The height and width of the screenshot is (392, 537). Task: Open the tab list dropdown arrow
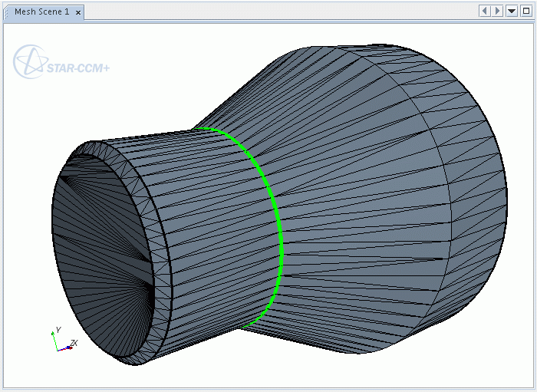pyautogui.click(x=512, y=12)
